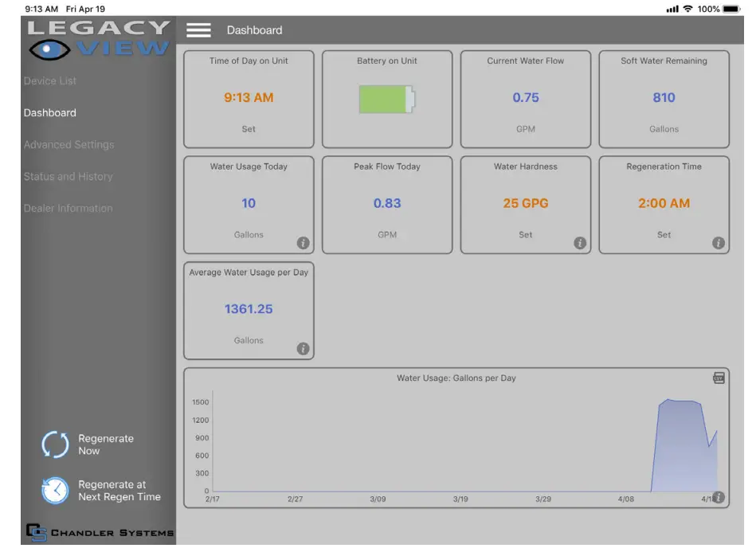Tap the 810 soft water remaining value
Screen dimensions: 756x552
[664, 97]
